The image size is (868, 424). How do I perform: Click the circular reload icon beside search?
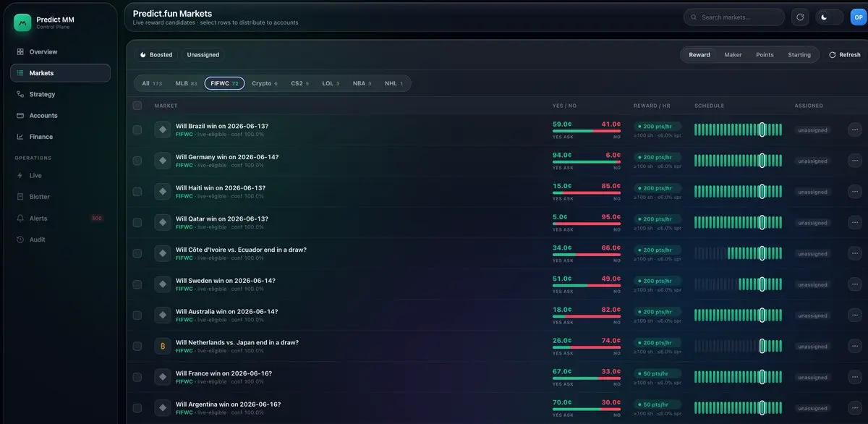(x=800, y=17)
